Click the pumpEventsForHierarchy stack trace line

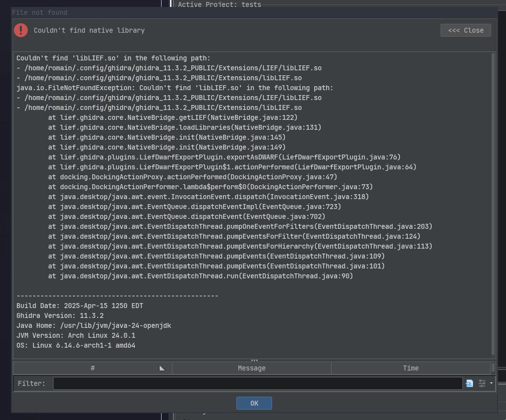240,247
